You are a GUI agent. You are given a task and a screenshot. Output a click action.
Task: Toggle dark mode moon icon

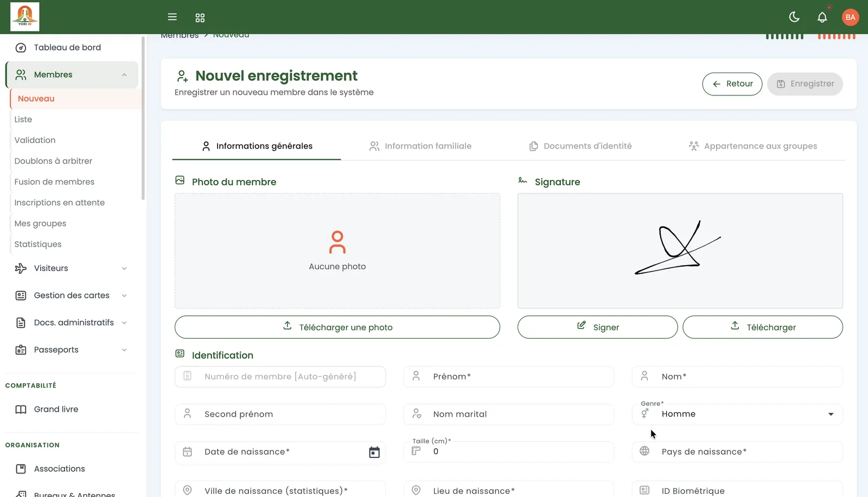[794, 17]
